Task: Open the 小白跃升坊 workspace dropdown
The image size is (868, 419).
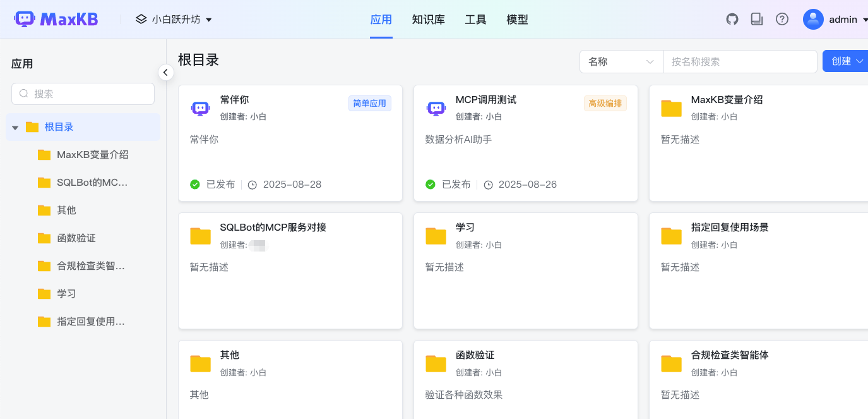Action: click(174, 19)
